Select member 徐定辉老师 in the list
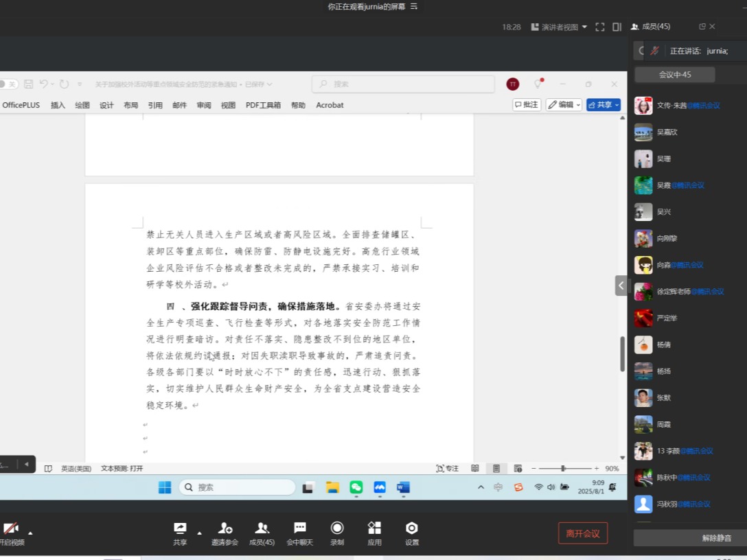Screen dimensions: 747x560 pyautogui.click(x=690, y=292)
